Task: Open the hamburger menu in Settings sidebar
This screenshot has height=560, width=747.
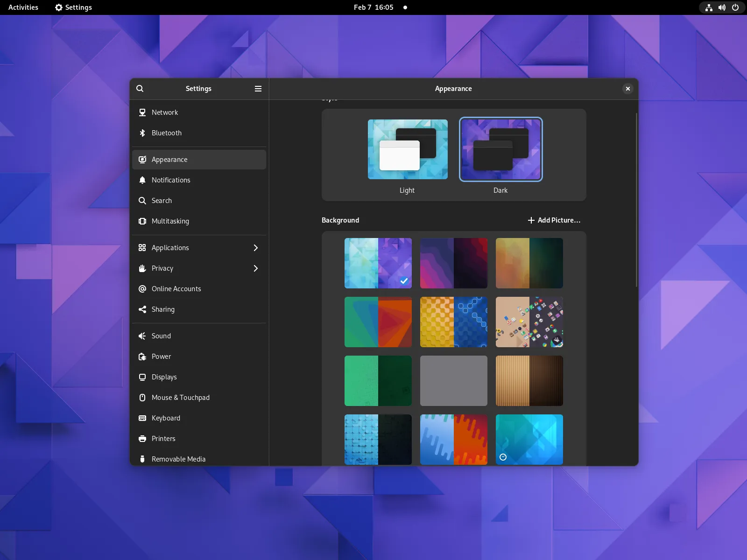Action: click(258, 89)
